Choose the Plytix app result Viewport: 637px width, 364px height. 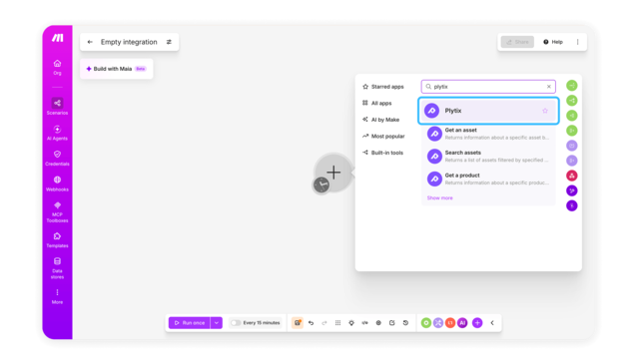click(x=488, y=111)
